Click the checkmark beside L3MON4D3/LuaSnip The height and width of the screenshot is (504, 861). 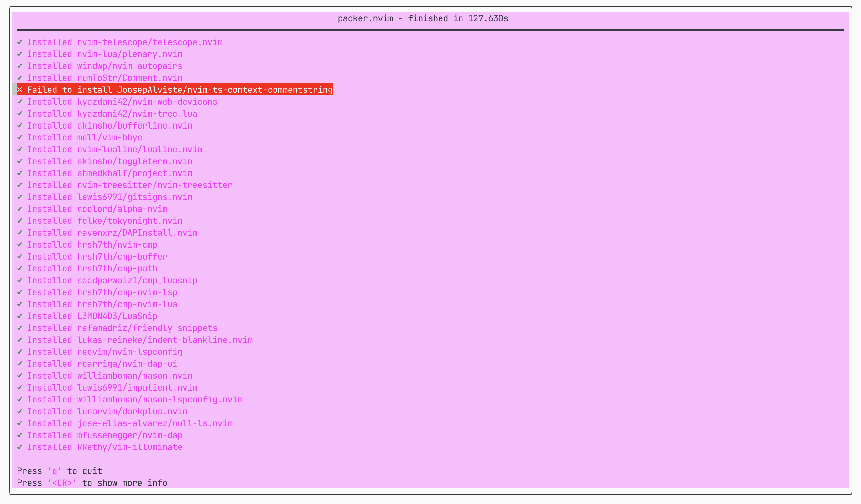(x=20, y=316)
